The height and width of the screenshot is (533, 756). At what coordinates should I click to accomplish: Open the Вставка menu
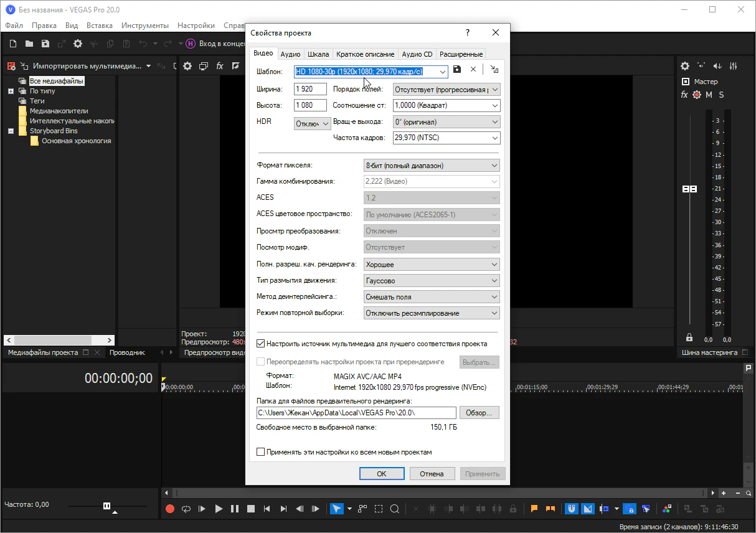coord(100,26)
